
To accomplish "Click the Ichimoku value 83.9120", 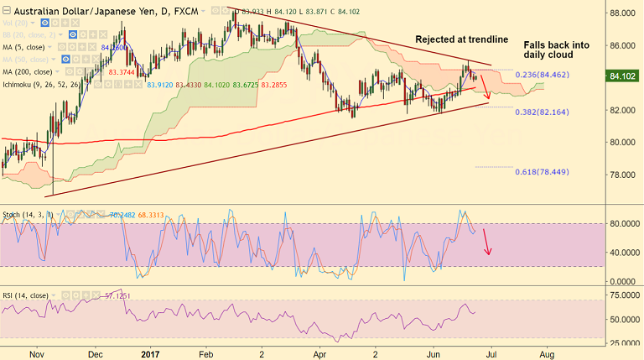I will (x=160, y=85).
